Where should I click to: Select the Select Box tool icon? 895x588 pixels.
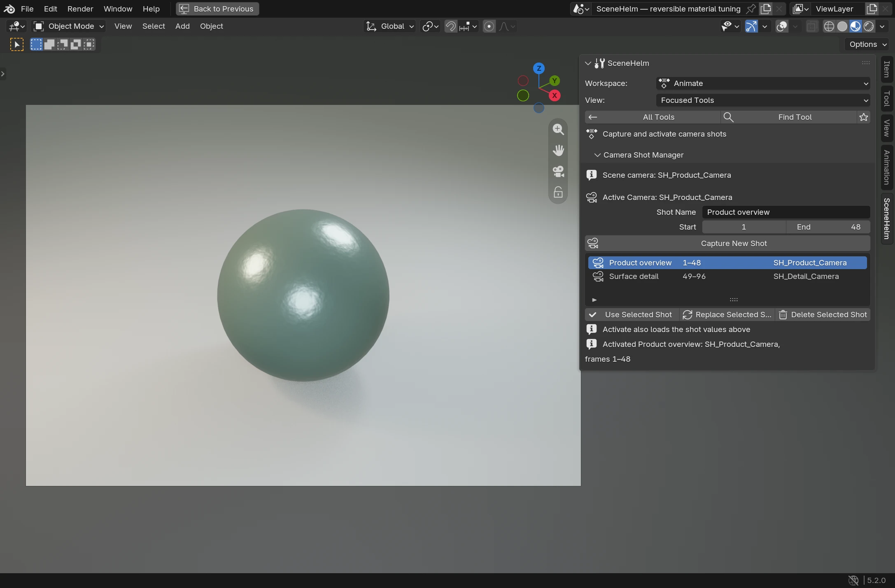pos(17,44)
